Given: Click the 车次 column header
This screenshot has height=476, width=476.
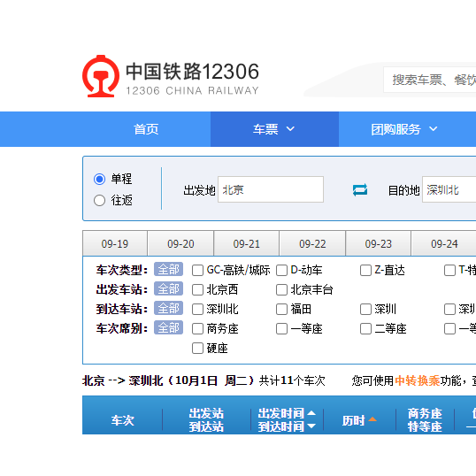Looking at the screenshot, I should point(122,420).
